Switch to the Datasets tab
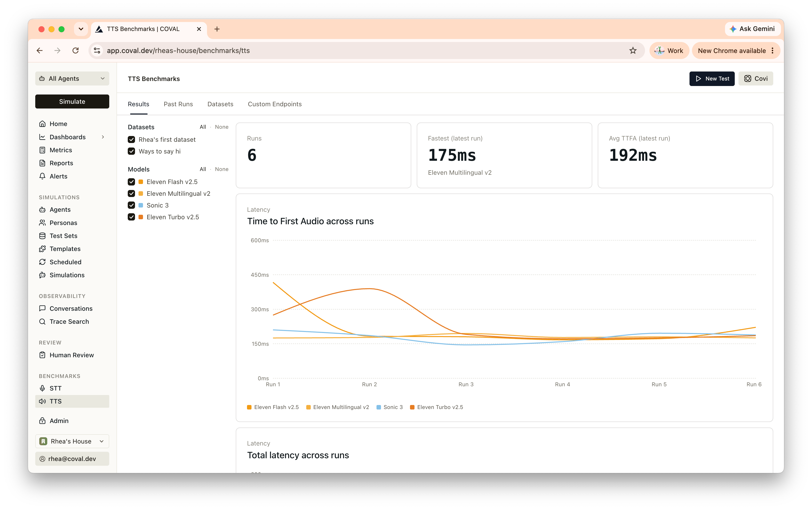 220,104
